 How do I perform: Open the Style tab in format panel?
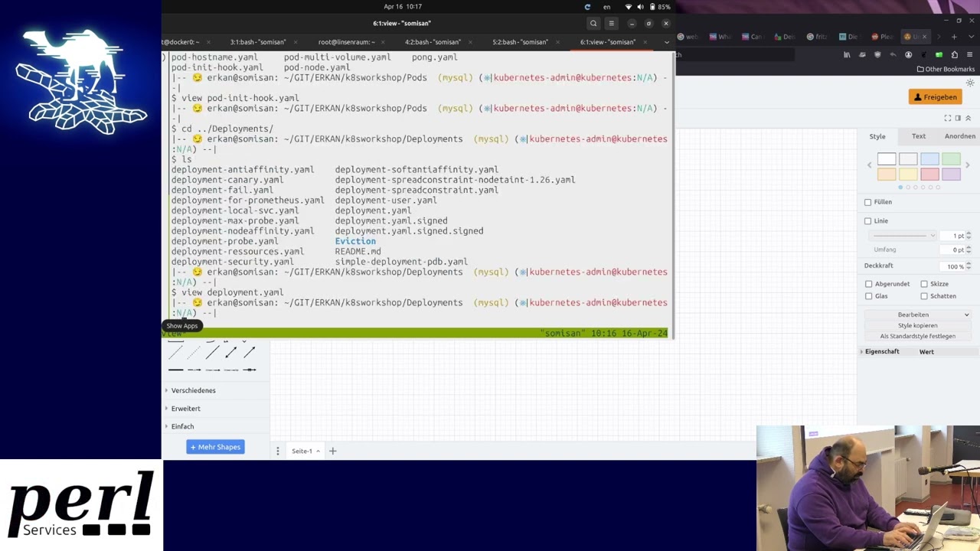click(877, 136)
